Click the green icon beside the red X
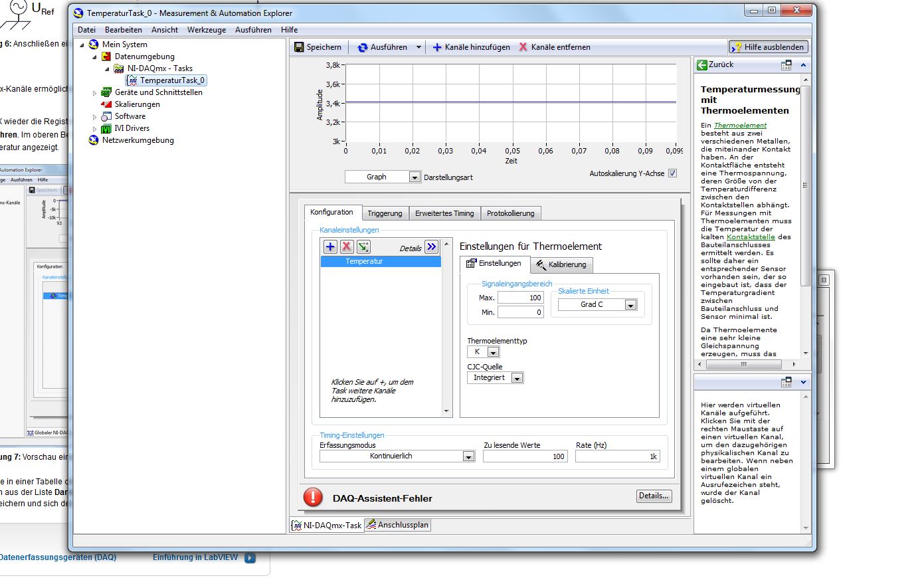 363,247
